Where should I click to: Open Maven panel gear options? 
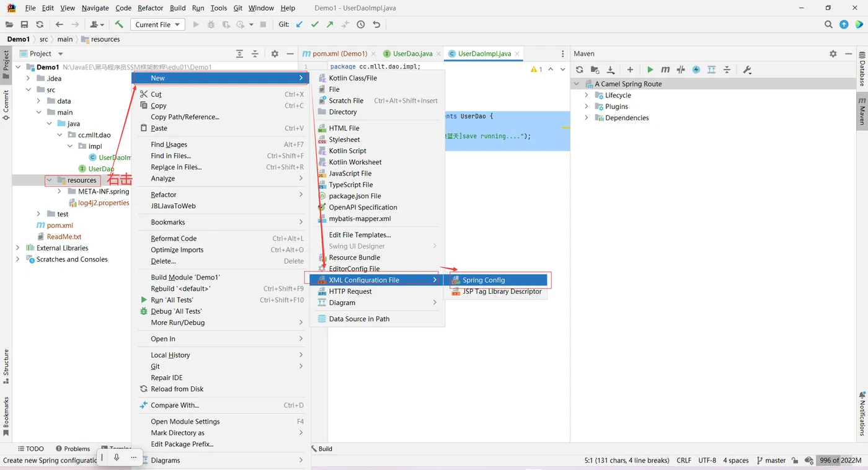(x=833, y=54)
